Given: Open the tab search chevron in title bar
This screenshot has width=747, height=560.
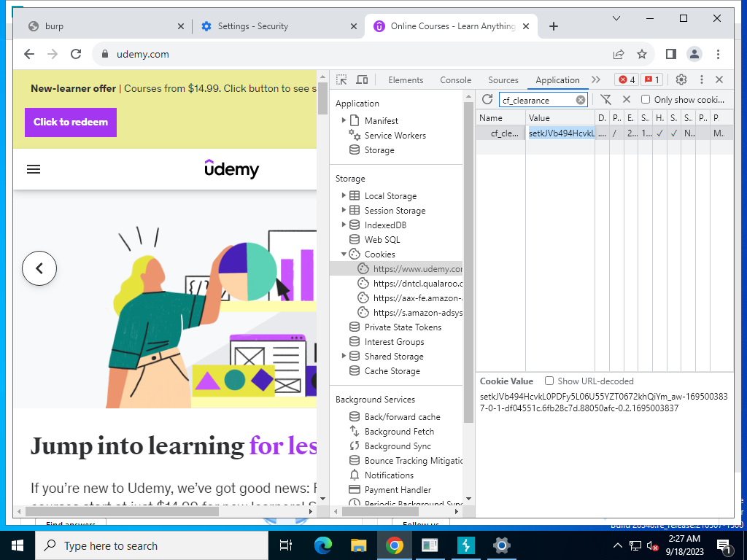Looking at the screenshot, I should (x=616, y=18).
